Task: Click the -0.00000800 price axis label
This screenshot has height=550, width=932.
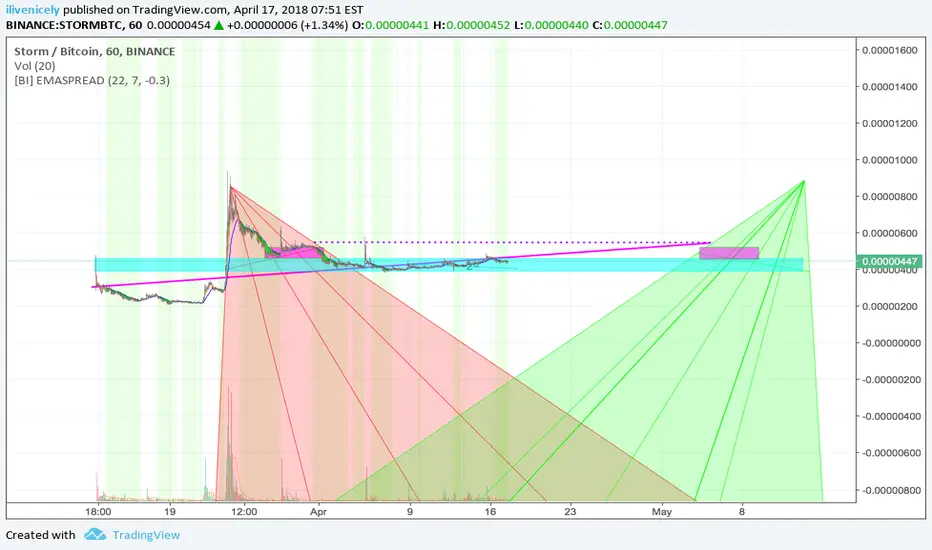Action: coord(890,490)
